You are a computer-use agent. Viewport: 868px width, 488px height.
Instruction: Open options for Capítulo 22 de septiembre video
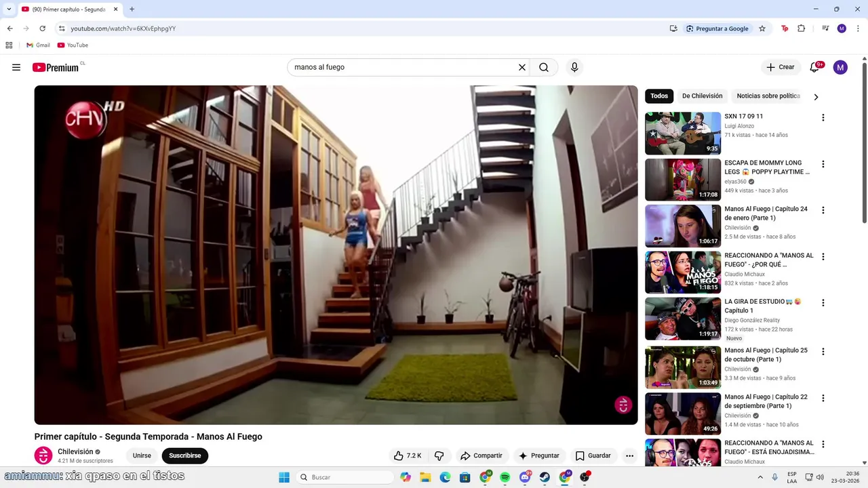coord(823,398)
